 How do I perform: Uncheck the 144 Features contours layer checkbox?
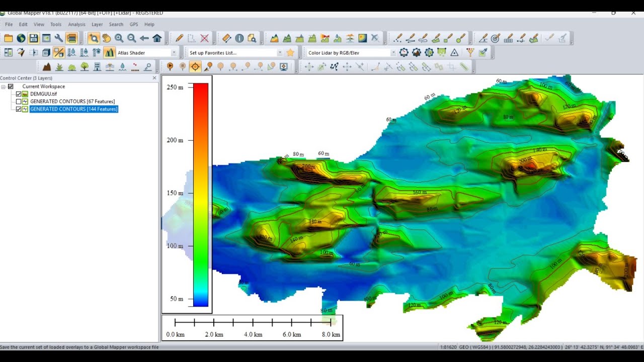(19, 109)
